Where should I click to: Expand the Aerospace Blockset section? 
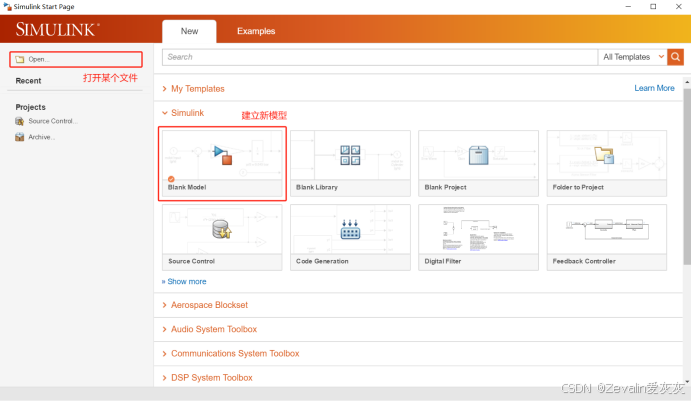point(205,305)
